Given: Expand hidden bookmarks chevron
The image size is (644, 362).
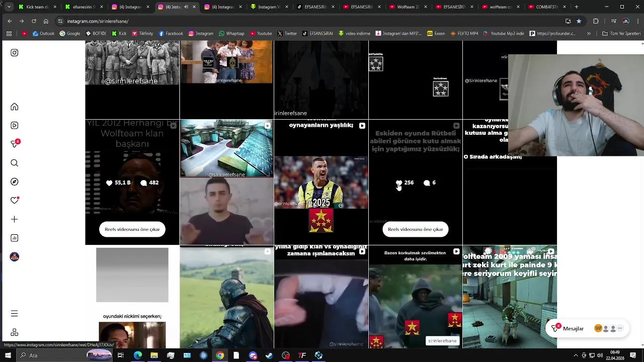Looking at the screenshot, I should (x=589, y=34).
